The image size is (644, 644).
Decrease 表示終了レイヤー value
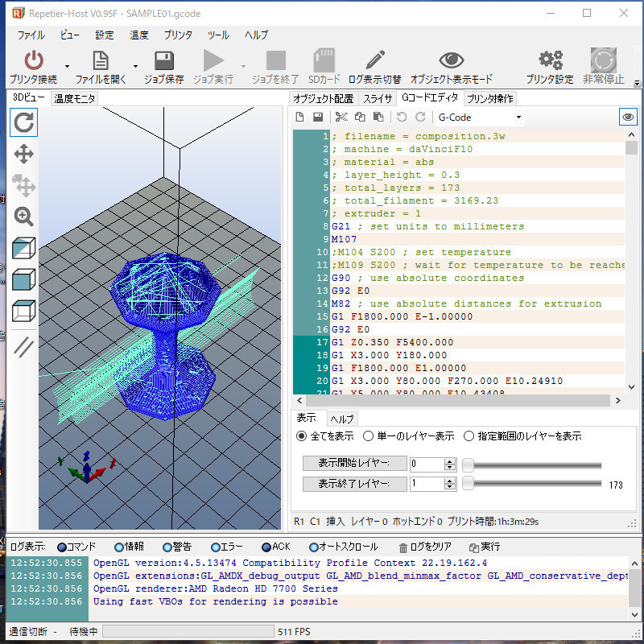tap(450, 487)
